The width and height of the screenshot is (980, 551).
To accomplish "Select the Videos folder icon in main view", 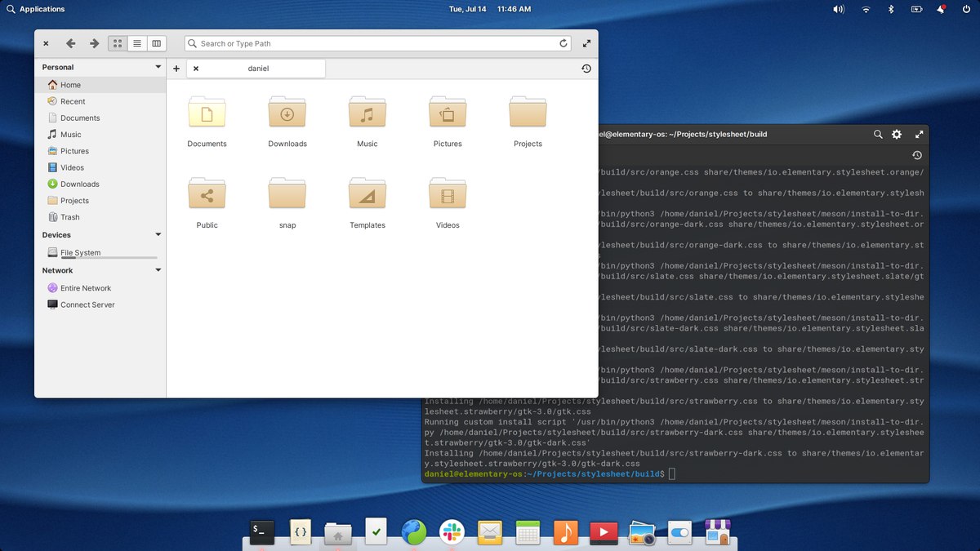I will coord(448,193).
